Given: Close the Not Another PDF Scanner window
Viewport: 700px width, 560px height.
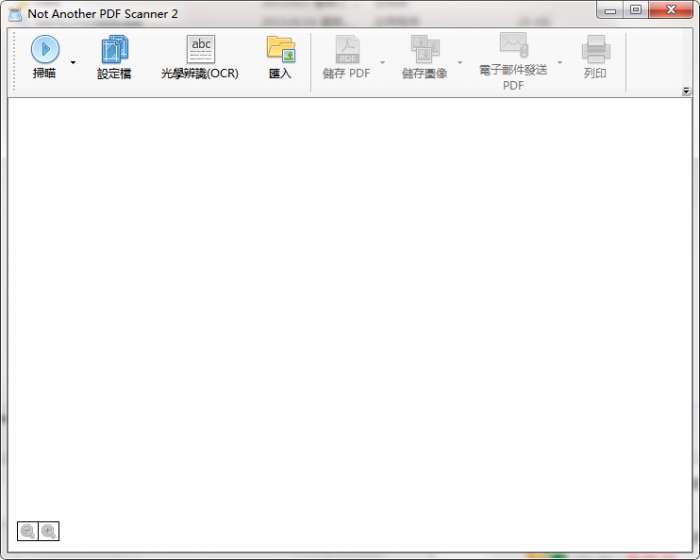Looking at the screenshot, I should [x=671, y=10].
